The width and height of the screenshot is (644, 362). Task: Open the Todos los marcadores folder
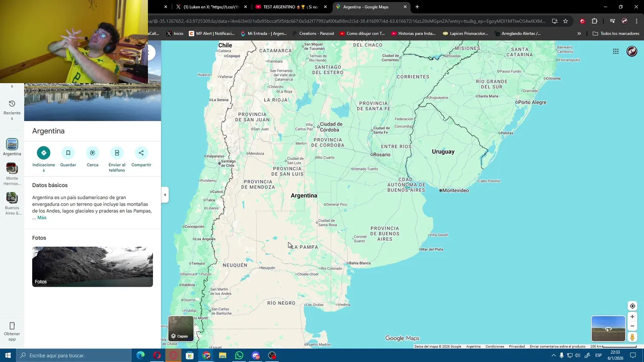click(616, 34)
